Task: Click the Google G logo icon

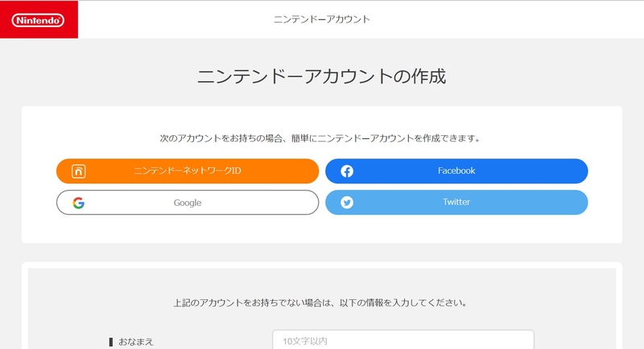Action: 78,203
